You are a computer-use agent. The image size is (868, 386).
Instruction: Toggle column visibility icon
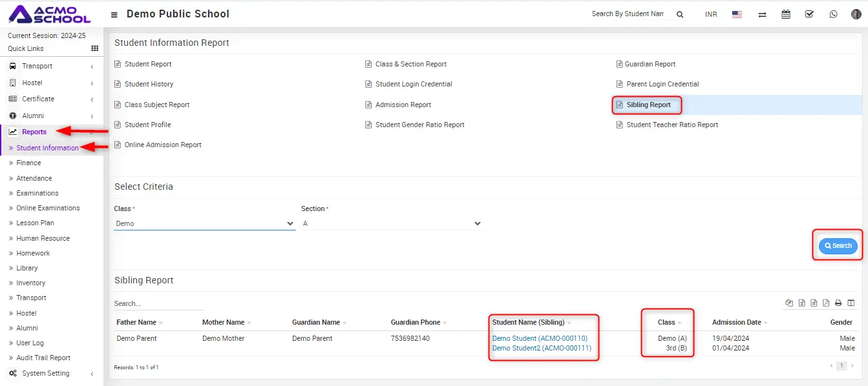click(x=851, y=303)
